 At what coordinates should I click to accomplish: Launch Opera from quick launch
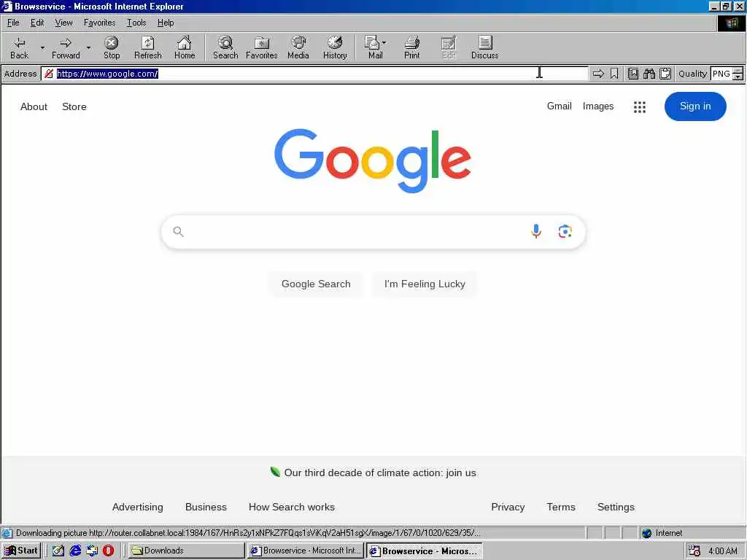pyautogui.click(x=108, y=551)
